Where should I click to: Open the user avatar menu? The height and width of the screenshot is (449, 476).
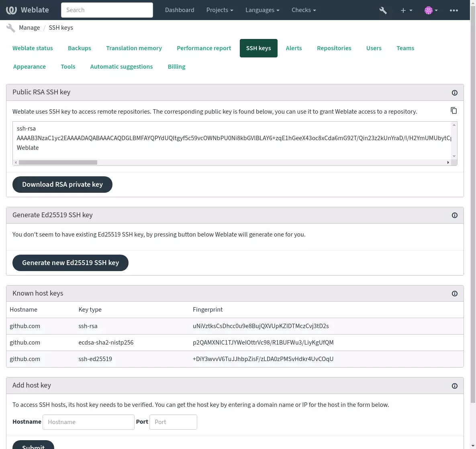pos(431,10)
